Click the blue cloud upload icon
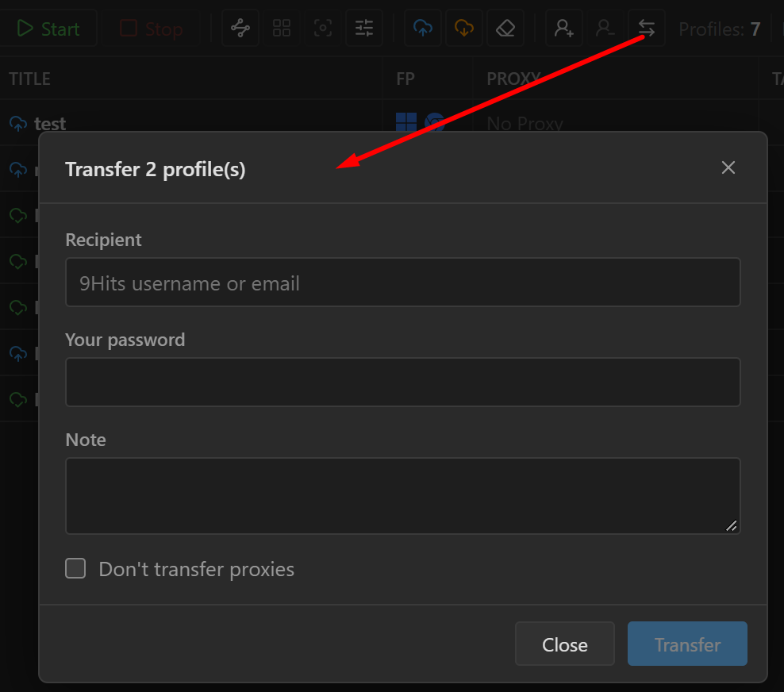Viewport: 784px width, 692px height. pos(423,28)
